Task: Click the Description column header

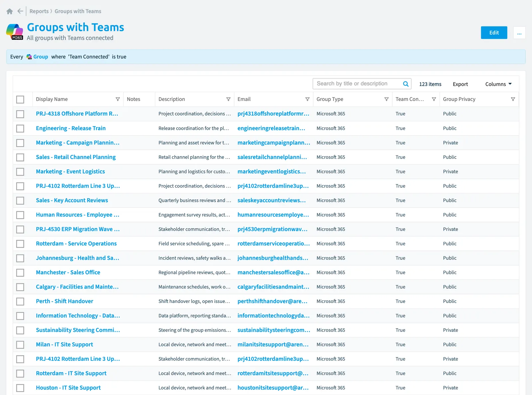Action: (x=172, y=99)
